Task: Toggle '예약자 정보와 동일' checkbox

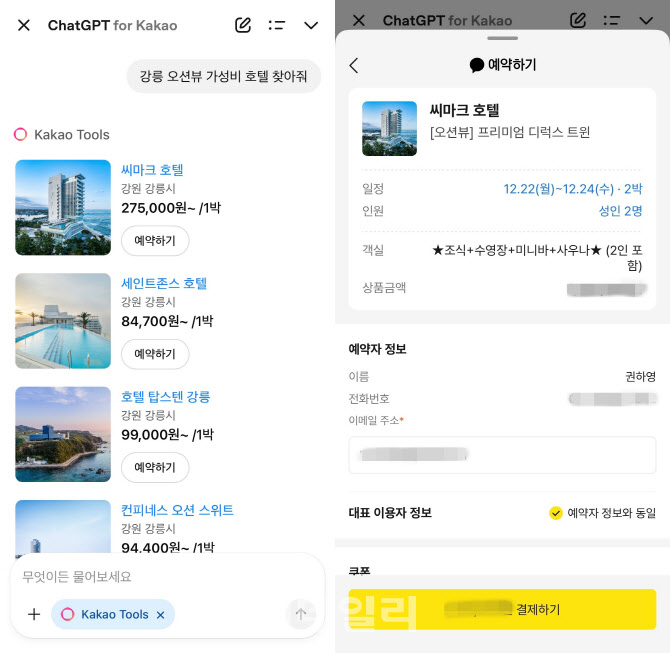Action: (x=556, y=513)
